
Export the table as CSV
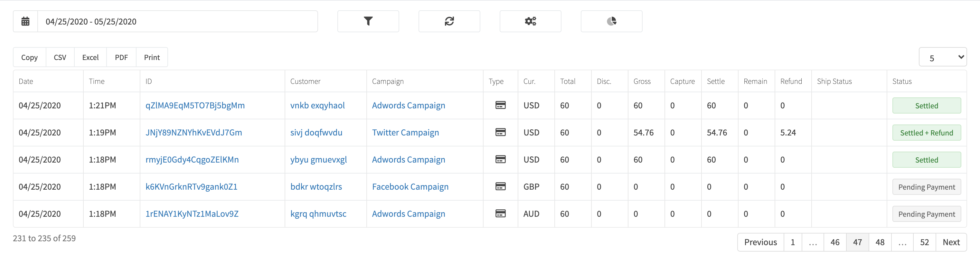[60, 57]
